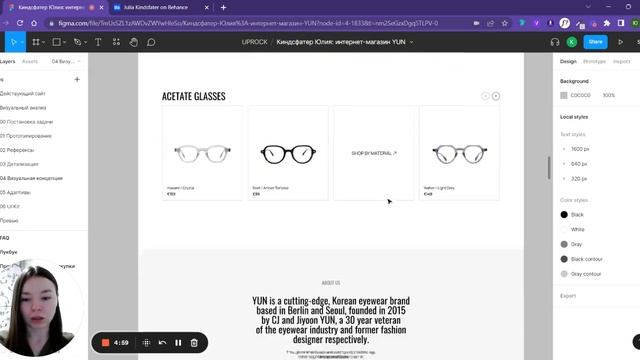Switch to the Prototype tab

[594, 61]
